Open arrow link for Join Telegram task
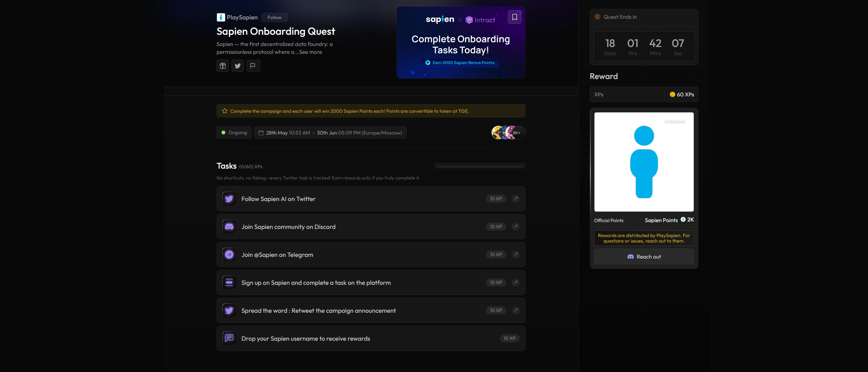This screenshot has width=868, height=372. (516, 254)
